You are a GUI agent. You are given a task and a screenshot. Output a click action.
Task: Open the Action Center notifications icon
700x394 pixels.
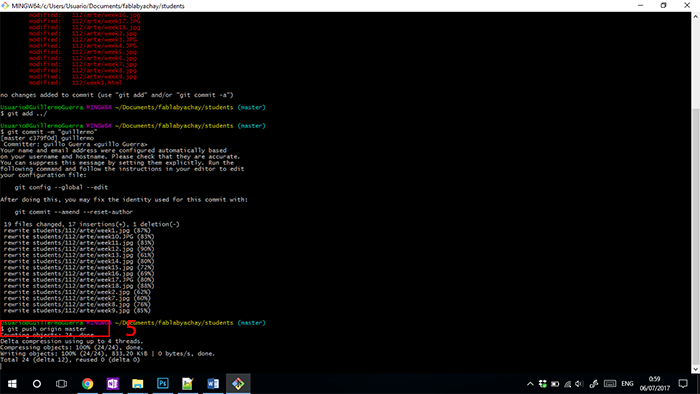[683, 384]
